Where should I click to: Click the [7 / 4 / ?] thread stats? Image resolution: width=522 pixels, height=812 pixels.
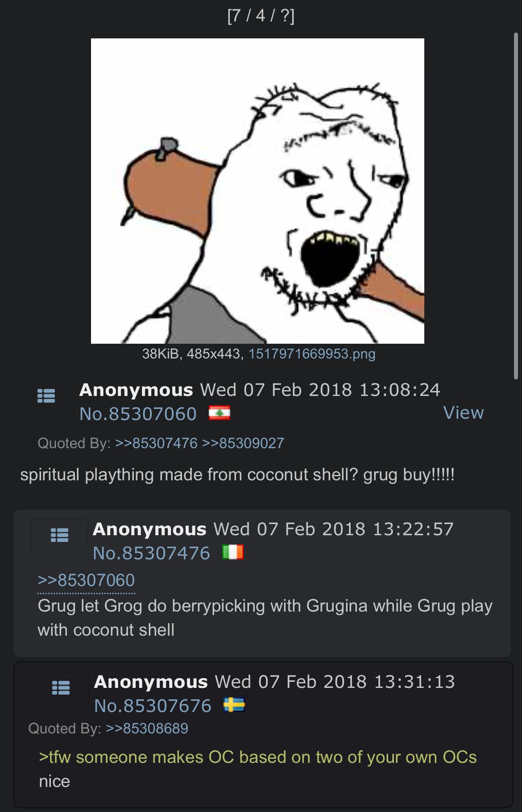tap(261, 17)
